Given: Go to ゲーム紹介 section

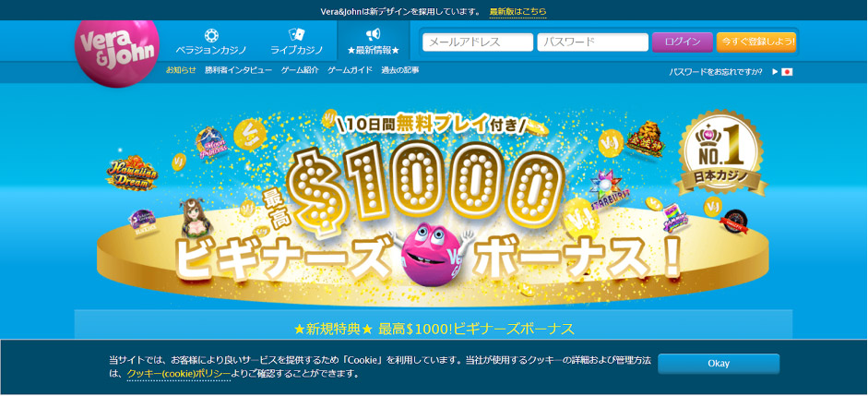Looking at the screenshot, I should tap(300, 70).
